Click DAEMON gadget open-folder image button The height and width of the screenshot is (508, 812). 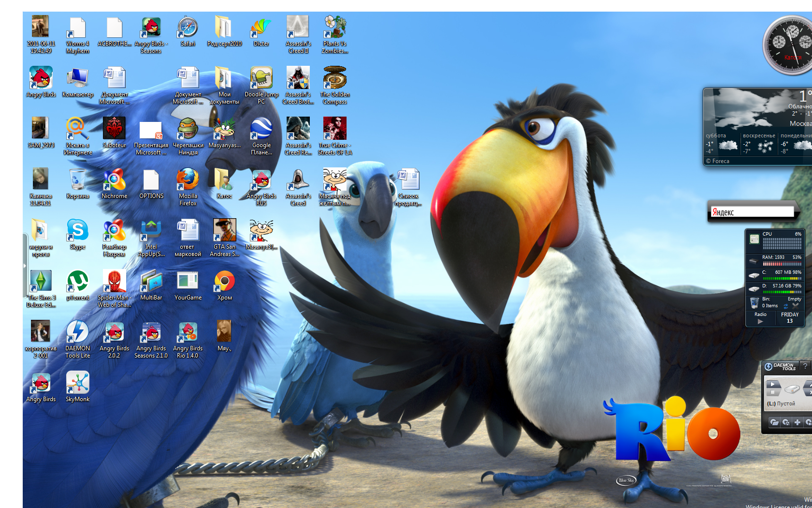774,422
